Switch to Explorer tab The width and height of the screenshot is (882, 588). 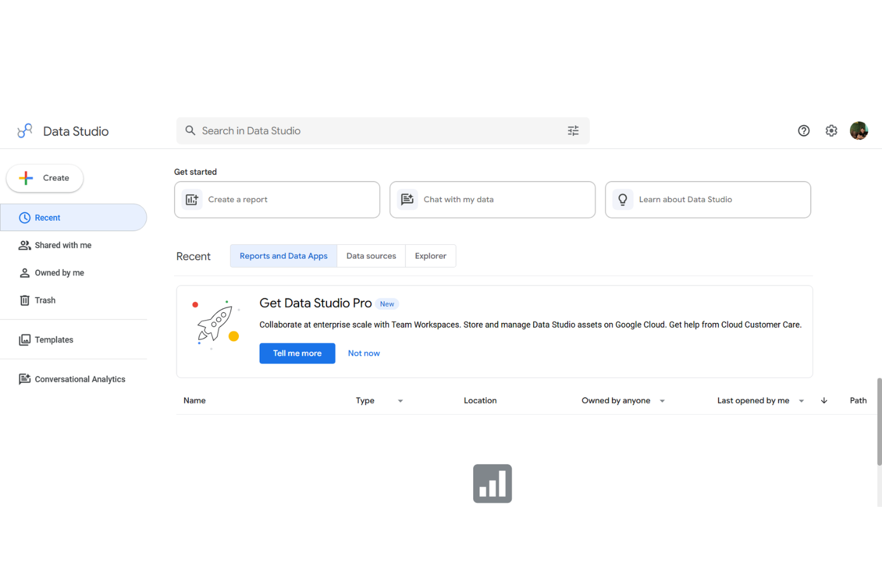[x=430, y=256]
